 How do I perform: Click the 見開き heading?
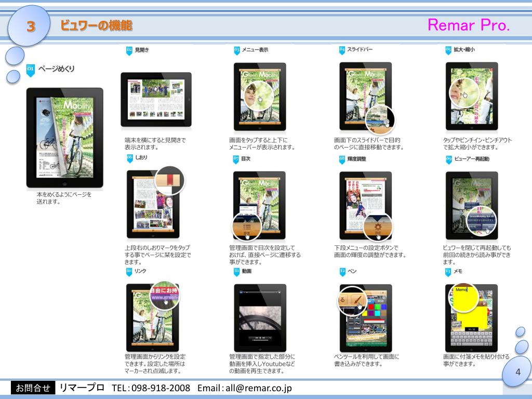[142, 50]
